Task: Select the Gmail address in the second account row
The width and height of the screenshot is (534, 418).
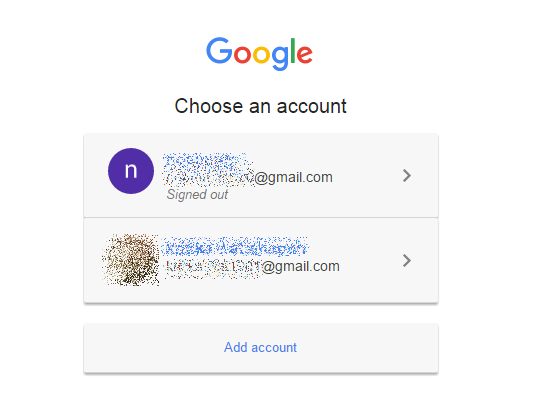Action: pyautogui.click(x=252, y=266)
